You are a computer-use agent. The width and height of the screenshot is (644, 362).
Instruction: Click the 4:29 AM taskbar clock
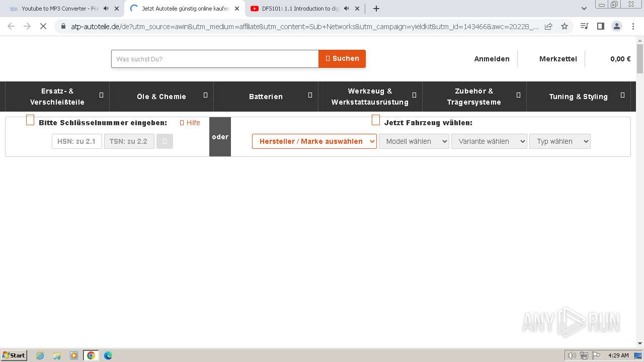(x=618, y=355)
